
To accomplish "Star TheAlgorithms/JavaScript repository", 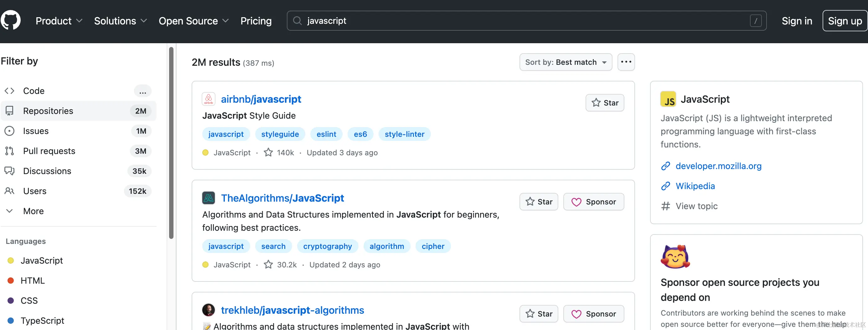I will pos(539,202).
